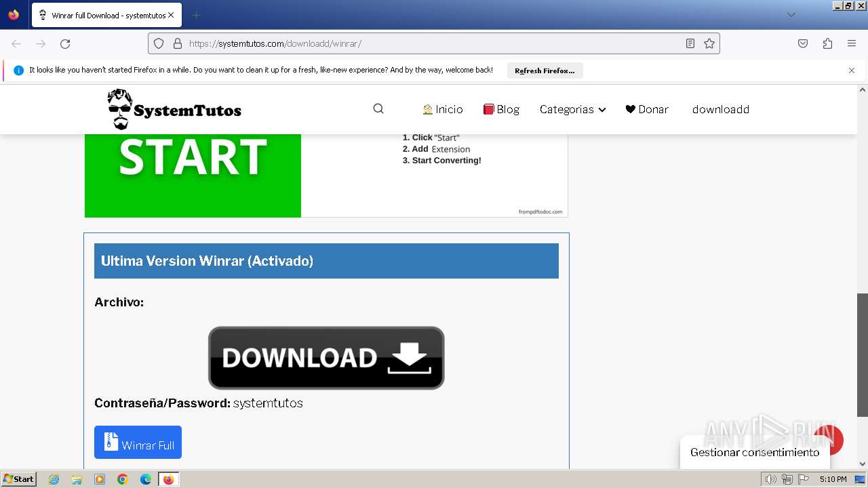Viewport: 868px width, 488px height.
Task: Open the Extensions puzzle icon
Action: coord(827,43)
